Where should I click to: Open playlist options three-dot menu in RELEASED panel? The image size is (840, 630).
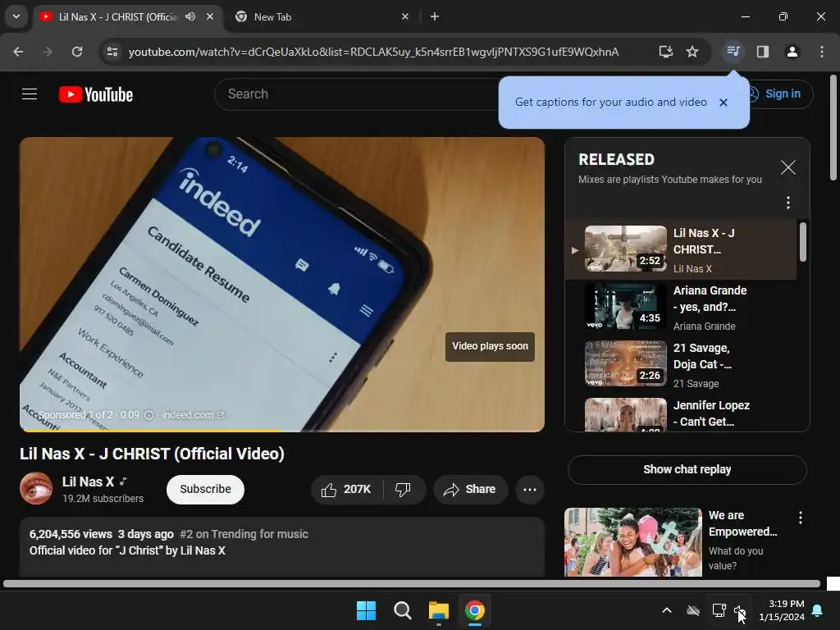(x=788, y=203)
